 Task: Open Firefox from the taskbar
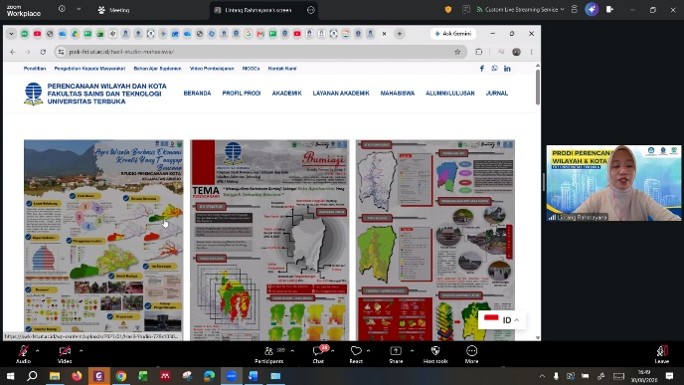pyautogui.click(x=77, y=376)
